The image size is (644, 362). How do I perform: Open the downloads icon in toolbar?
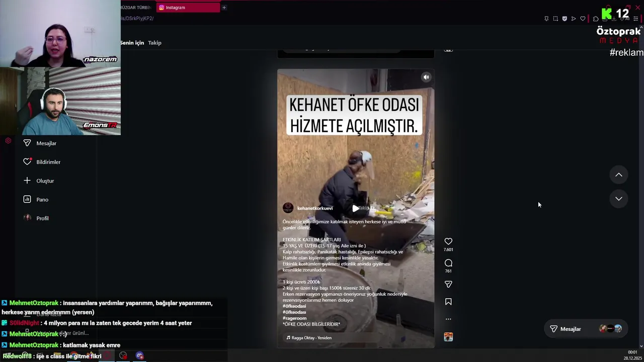point(614,19)
